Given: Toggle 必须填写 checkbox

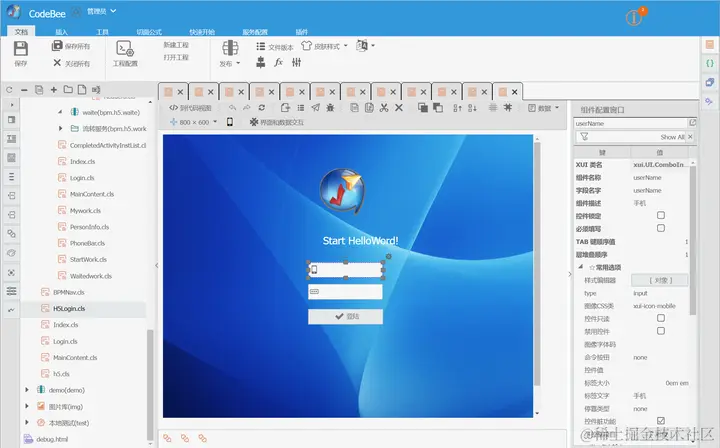Looking at the screenshot, I should point(661,228).
